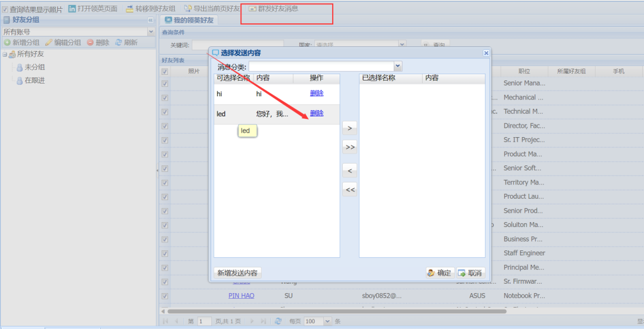This screenshot has height=329, width=644.
Task: Uncheck the PIN HAO row checkbox
Action: (x=165, y=296)
